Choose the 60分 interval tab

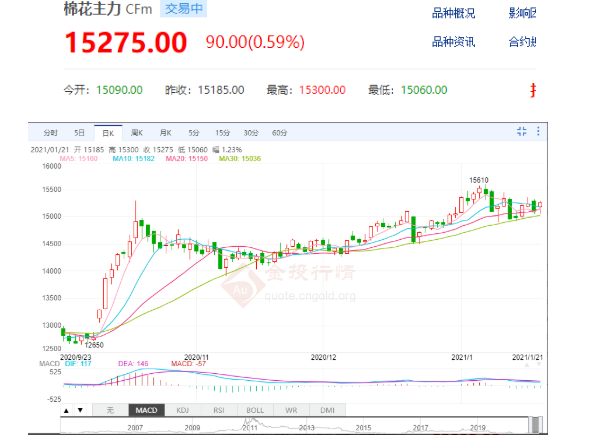click(279, 133)
